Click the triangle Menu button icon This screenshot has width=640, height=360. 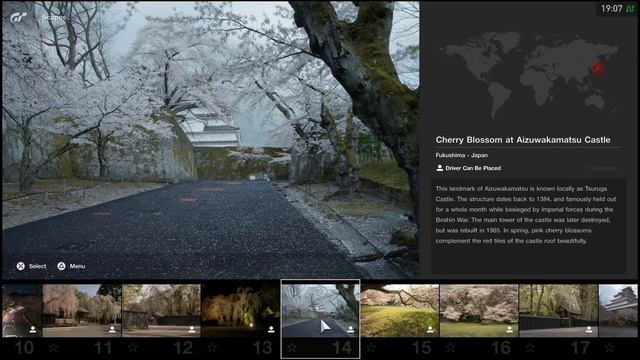coord(61,266)
